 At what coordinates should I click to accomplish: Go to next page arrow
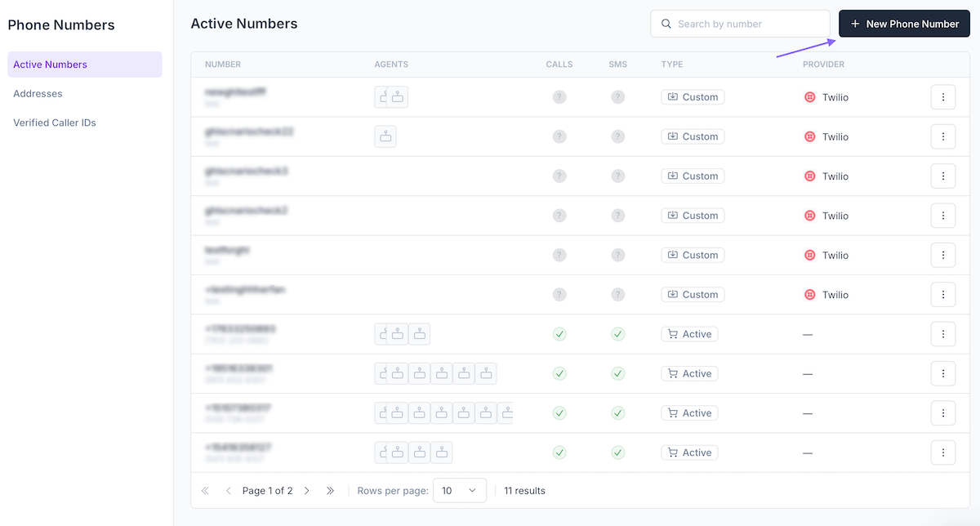(307, 491)
